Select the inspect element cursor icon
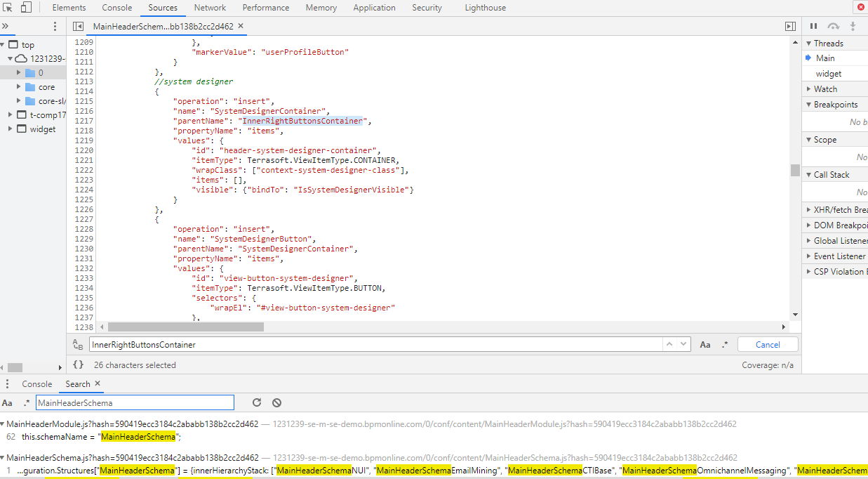Image resolution: width=868 pixels, height=479 pixels. point(8,8)
